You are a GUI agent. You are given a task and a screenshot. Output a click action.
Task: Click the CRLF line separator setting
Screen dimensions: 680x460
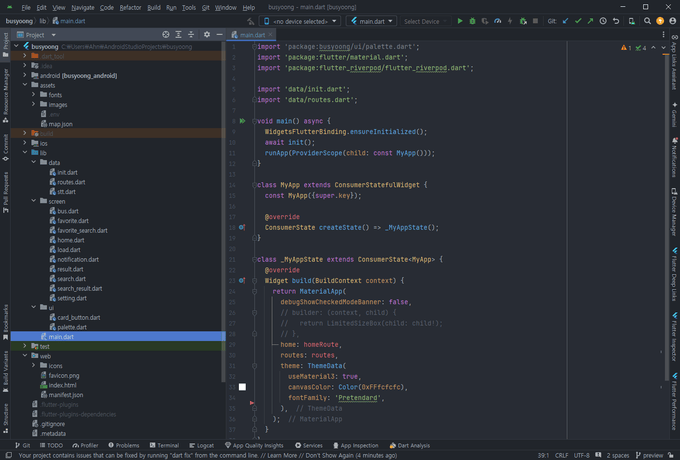[x=561, y=455]
